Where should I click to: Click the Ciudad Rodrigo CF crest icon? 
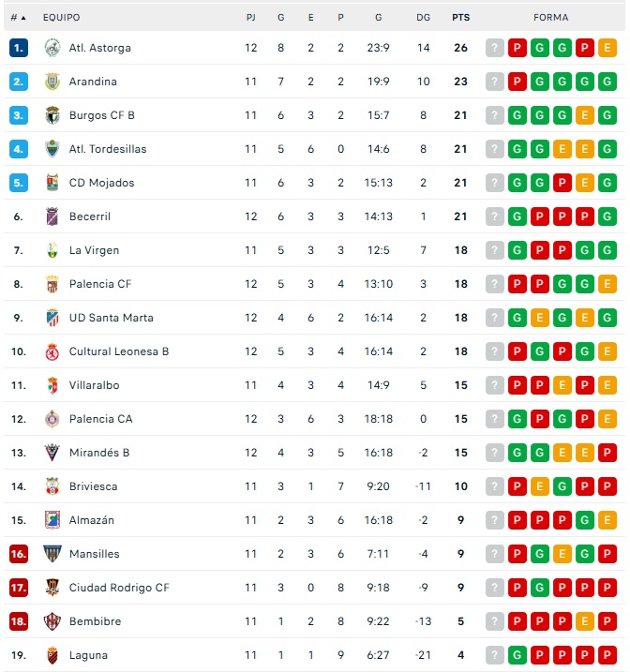point(52,588)
